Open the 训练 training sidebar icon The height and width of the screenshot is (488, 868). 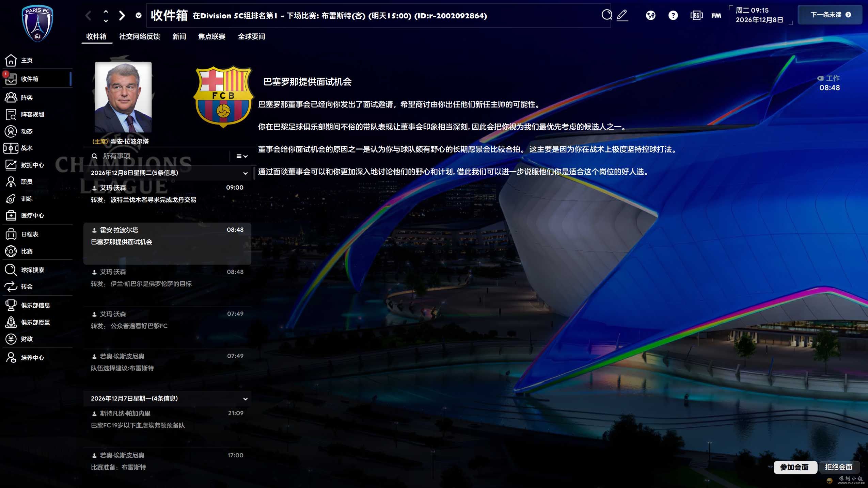[x=11, y=199]
